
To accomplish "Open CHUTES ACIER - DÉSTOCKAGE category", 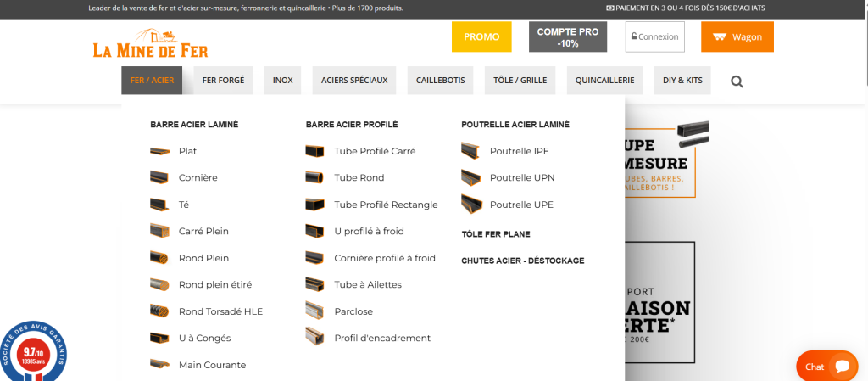I will click(x=522, y=261).
